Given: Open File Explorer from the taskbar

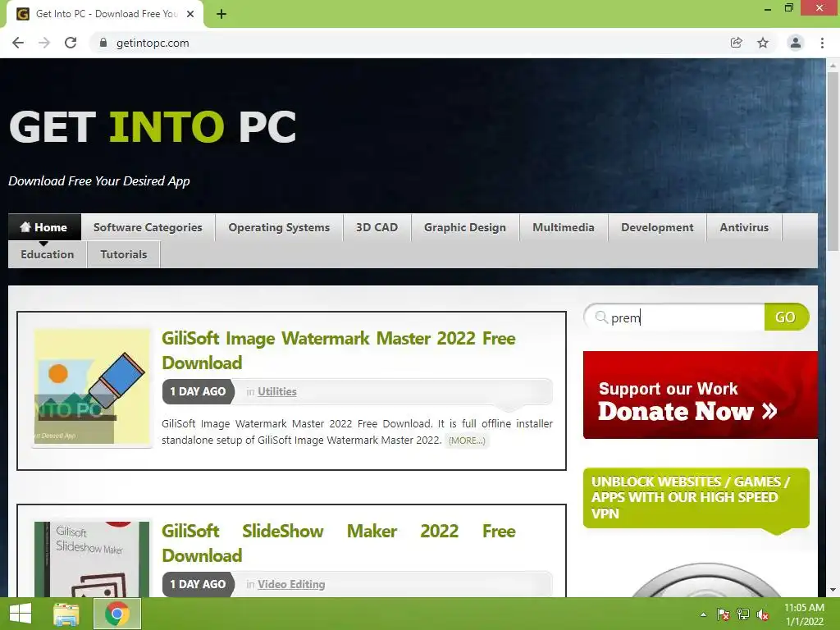Looking at the screenshot, I should pos(66,614).
